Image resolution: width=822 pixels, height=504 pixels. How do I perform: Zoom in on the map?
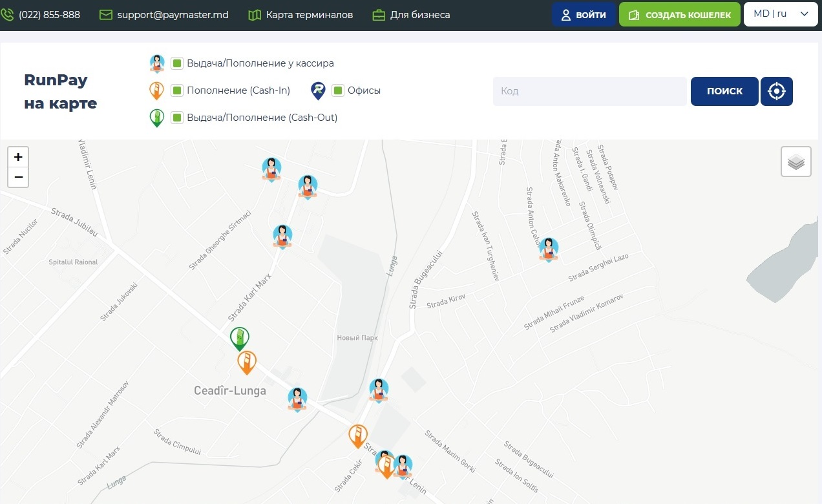(x=18, y=157)
